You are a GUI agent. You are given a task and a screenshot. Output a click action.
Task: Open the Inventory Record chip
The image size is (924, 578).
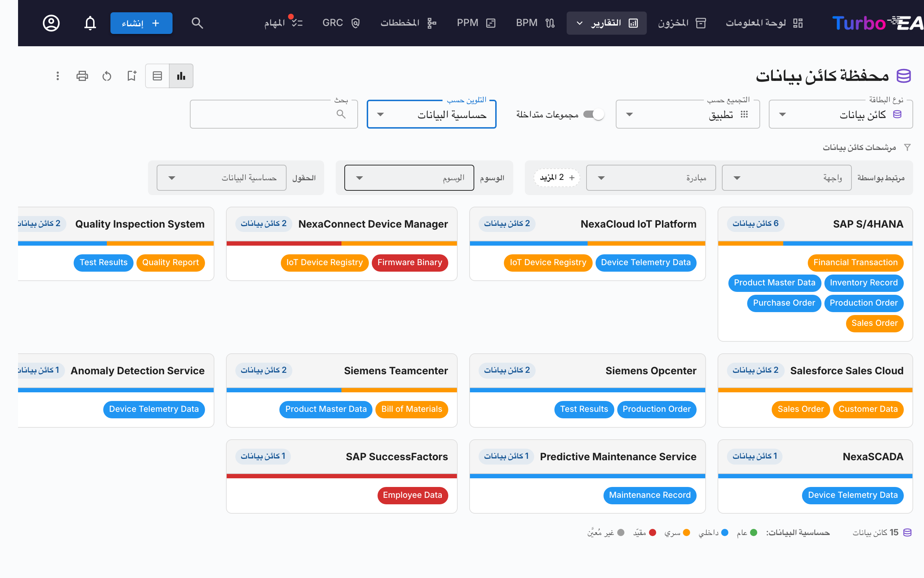864,283
